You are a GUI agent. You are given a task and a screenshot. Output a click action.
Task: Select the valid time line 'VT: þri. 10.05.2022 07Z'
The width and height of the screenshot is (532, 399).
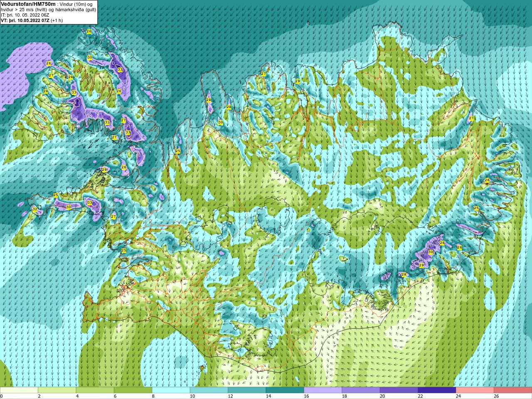coord(25,20)
